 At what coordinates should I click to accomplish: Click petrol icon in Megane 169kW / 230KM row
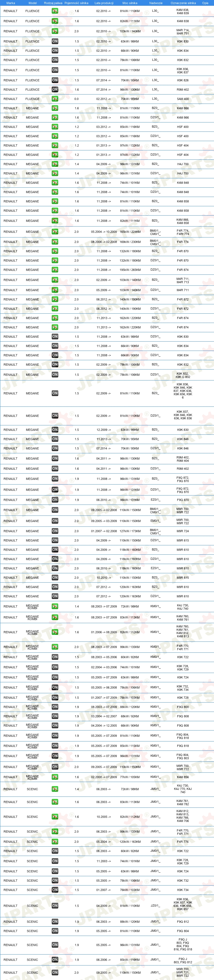click(x=55, y=242)
